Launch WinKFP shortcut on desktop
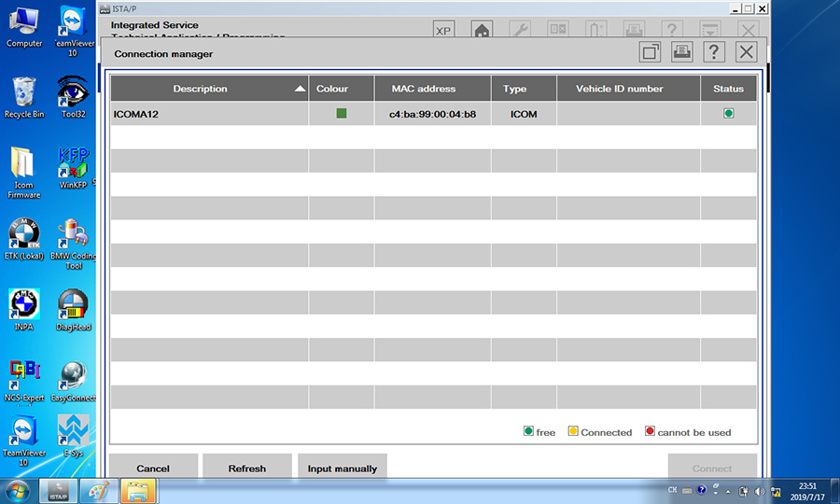Image resolution: width=840 pixels, height=504 pixels. (x=74, y=168)
